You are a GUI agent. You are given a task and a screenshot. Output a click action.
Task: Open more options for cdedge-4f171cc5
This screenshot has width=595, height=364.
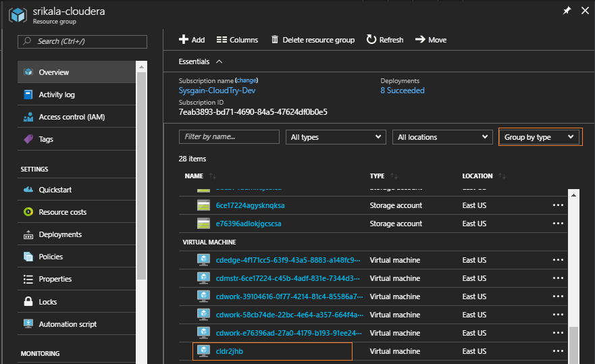pyautogui.click(x=558, y=259)
